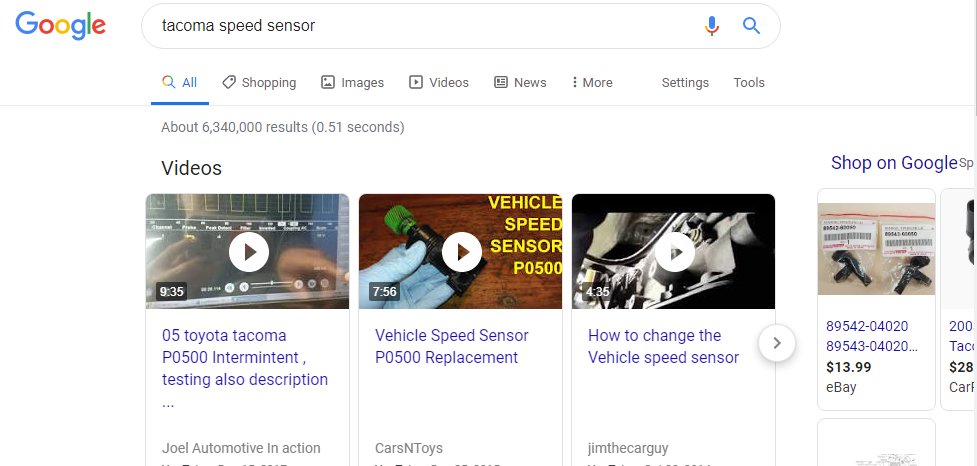Click the microphone voice search icon

point(712,26)
